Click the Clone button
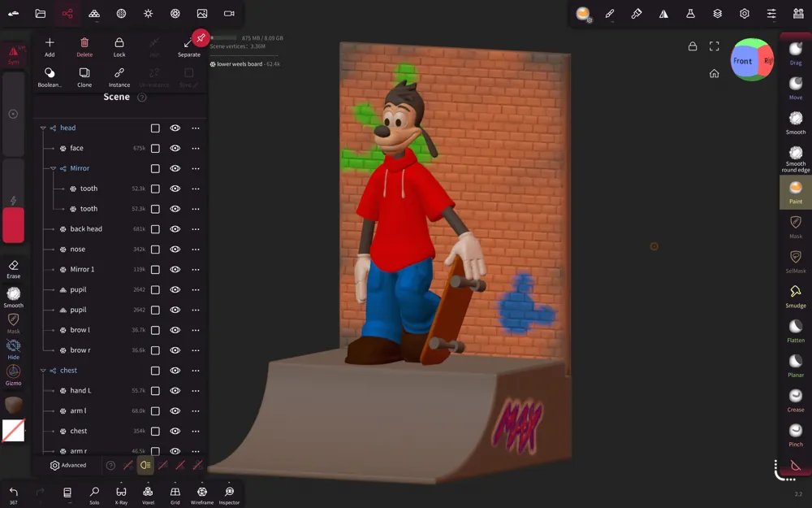Screen dimensions: 812x508 click(x=84, y=77)
